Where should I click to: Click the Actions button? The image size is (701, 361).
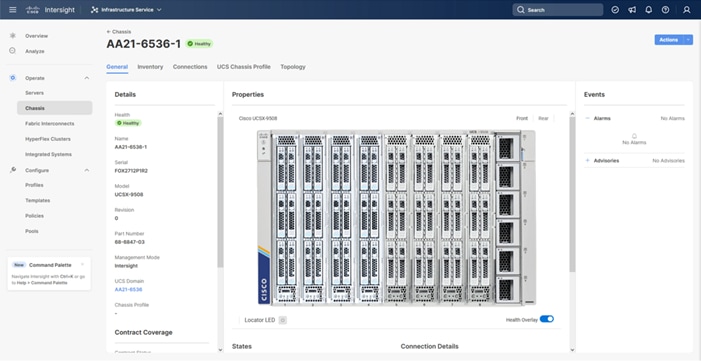pos(669,40)
